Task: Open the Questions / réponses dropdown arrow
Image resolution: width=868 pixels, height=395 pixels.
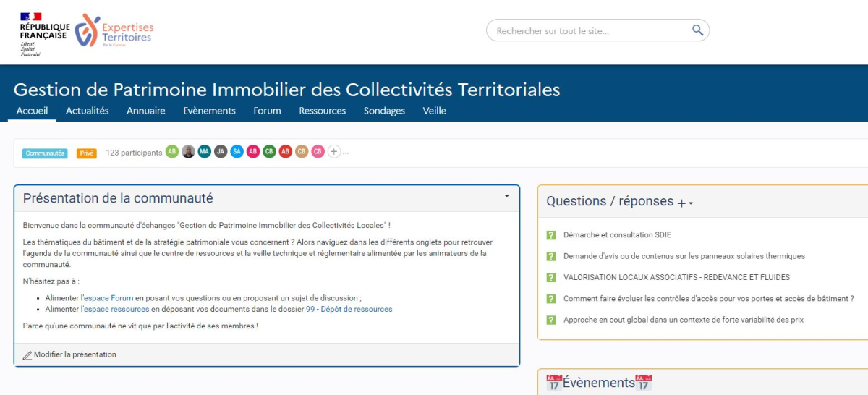Action: pos(691,204)
